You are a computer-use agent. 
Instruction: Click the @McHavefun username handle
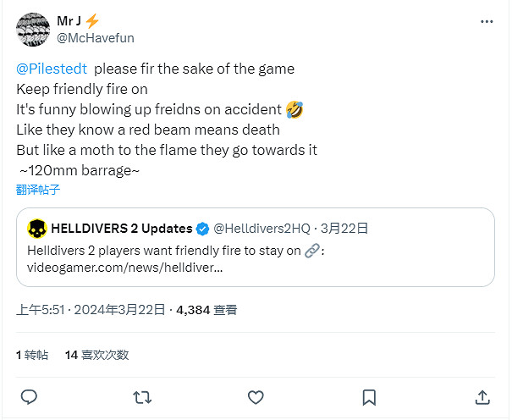(x=96, y=38)
